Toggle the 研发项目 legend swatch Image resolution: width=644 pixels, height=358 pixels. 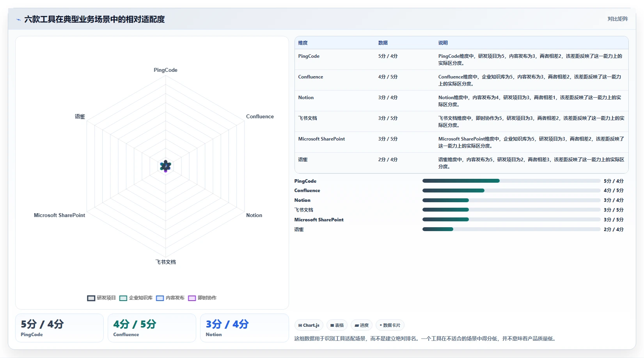(x=91, y=298)
